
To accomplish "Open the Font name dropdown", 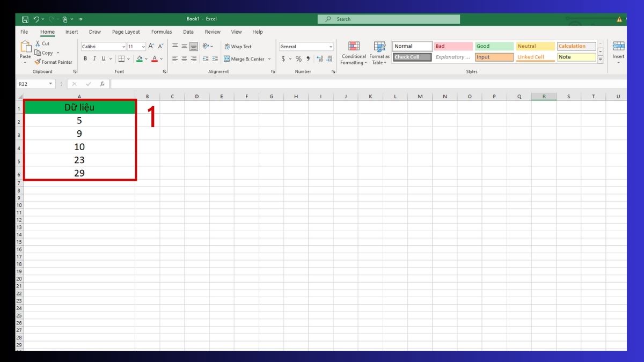I will click(122, 46).
